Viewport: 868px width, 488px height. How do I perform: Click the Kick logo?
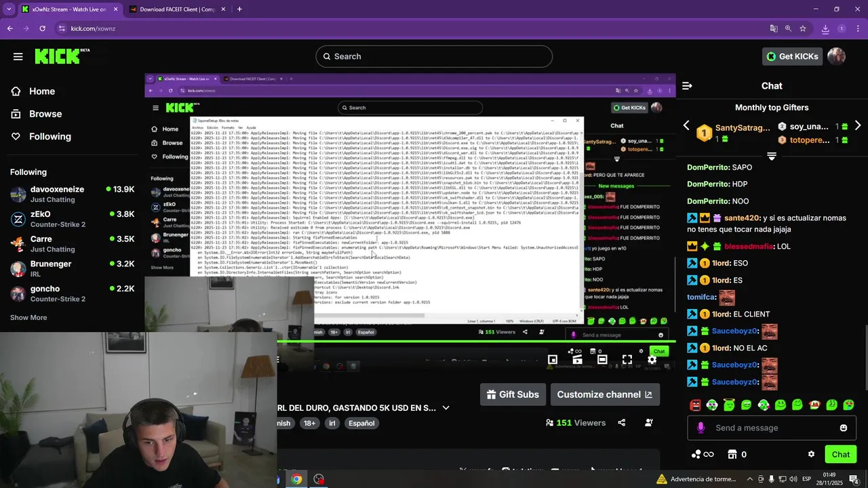coord(62,56)
